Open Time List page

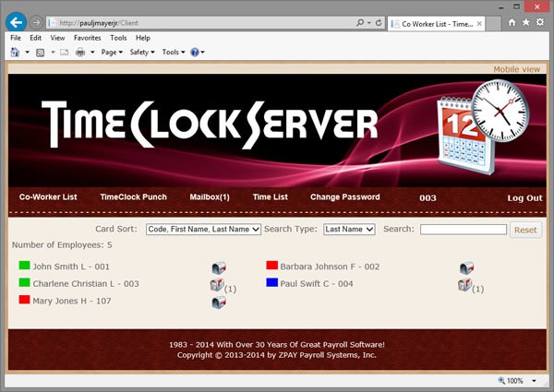271,197
